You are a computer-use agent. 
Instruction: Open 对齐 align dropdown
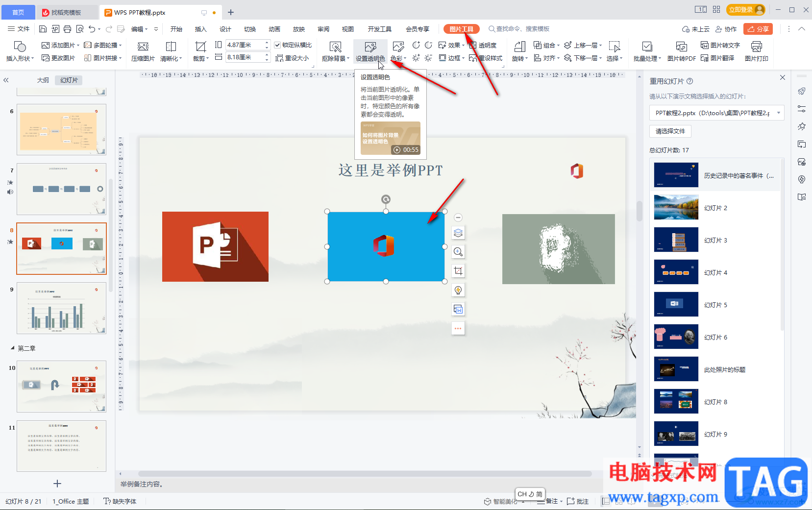click(x=546, y=58)
